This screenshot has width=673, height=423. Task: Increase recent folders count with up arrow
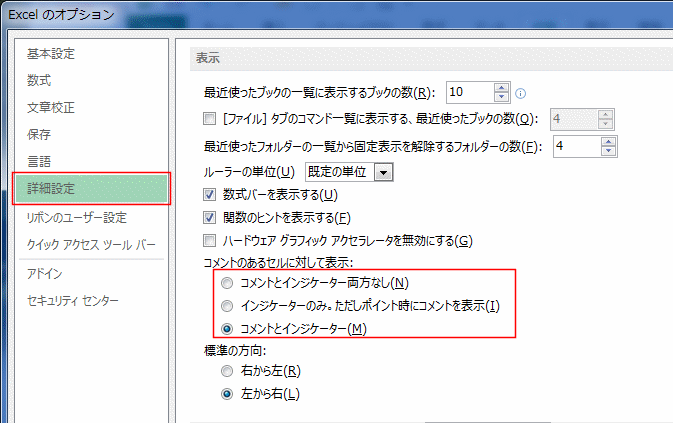(608, 142)
